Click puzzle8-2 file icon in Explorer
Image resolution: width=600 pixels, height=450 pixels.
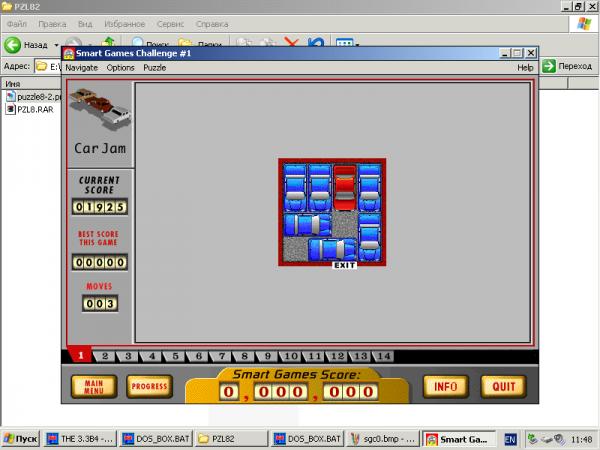tap(10, 97)
